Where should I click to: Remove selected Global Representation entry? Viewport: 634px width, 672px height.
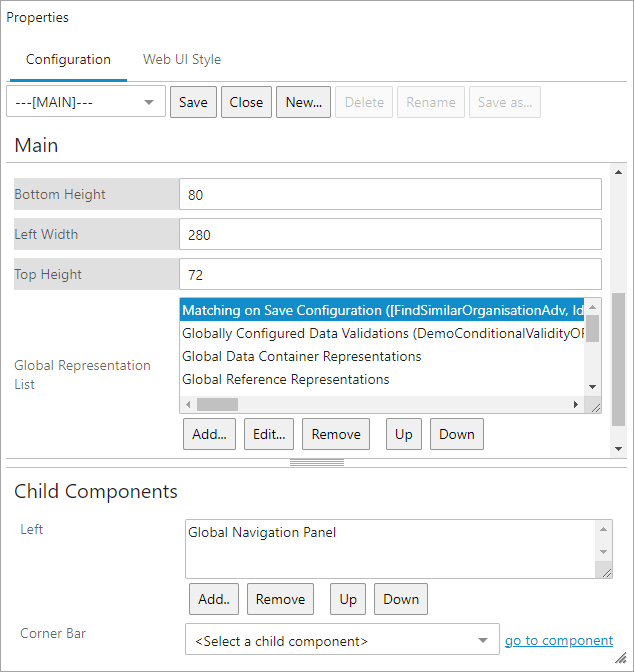coord(336,434)
